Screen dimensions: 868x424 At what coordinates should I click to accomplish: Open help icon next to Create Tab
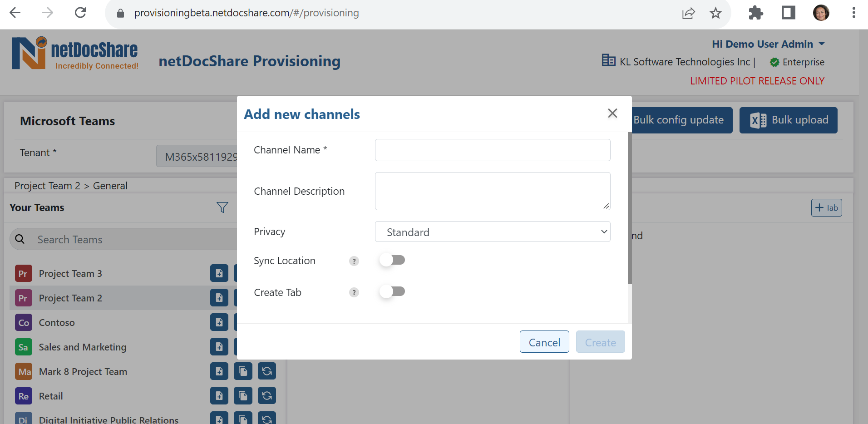click(354, 292)
